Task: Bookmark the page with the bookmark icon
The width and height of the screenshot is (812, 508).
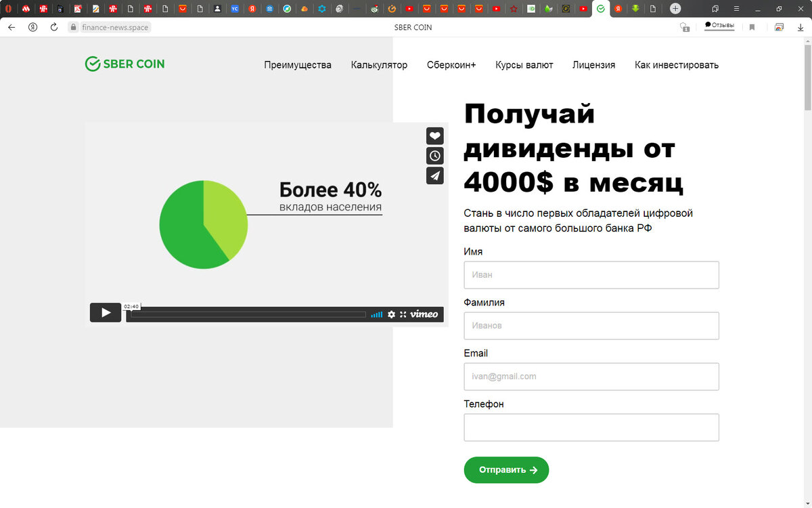Action: [752, 27]
